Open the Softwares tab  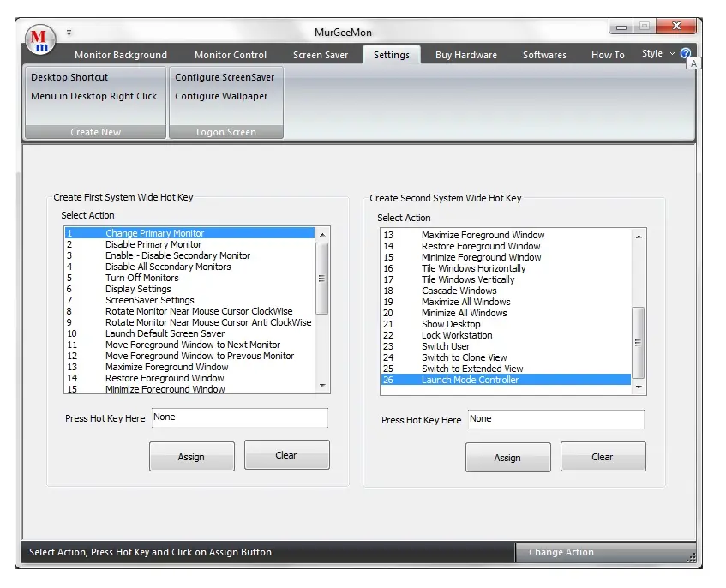(x=544, y=55)
